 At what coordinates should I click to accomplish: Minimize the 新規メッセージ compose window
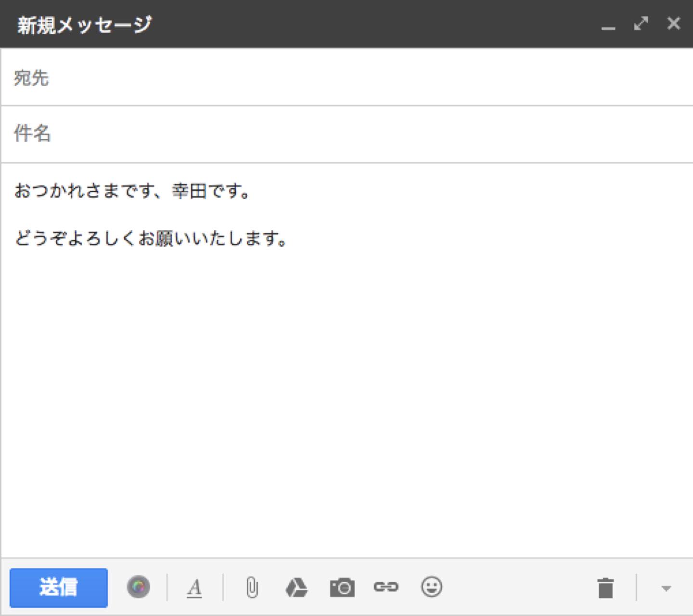pyautogui.click(x=608, y=28)
